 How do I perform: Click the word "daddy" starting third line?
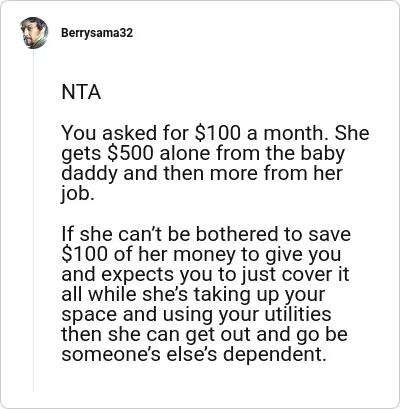(90, 174)
